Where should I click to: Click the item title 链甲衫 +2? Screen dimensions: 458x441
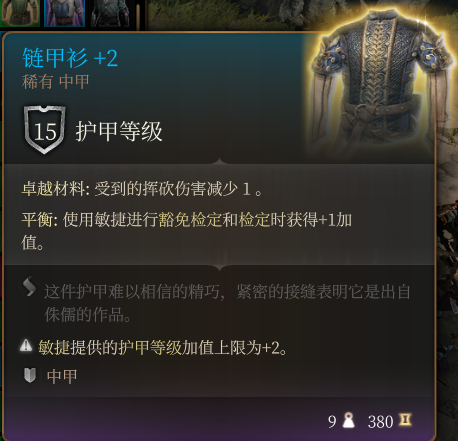tap(70, 58)
